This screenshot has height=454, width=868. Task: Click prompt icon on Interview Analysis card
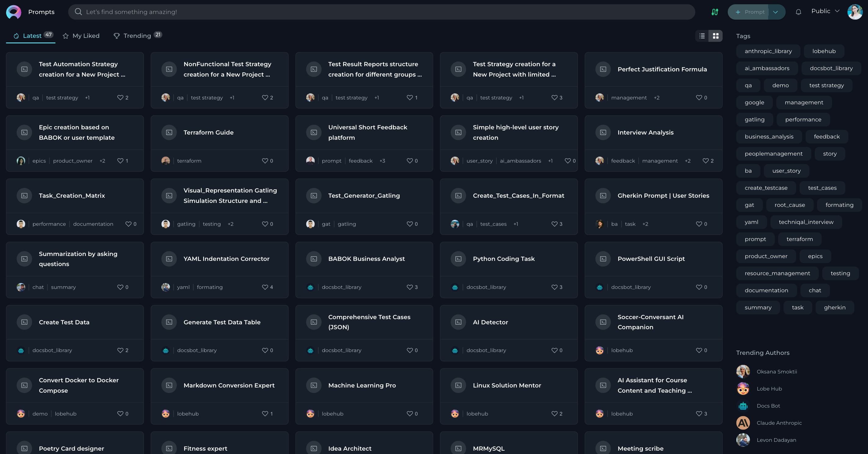[x=603, y=133]
